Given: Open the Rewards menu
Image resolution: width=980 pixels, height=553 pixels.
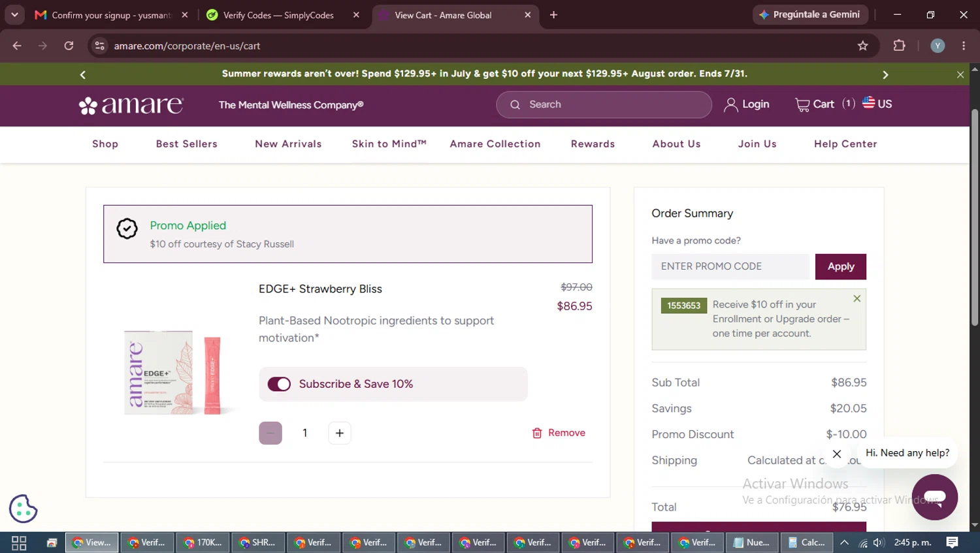Looking at the screenshot, I should 593,144.
